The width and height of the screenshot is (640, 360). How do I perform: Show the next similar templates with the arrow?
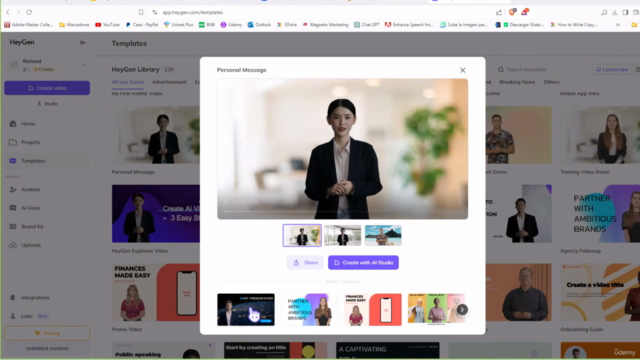pyautogui.click(x=462, y=310)
